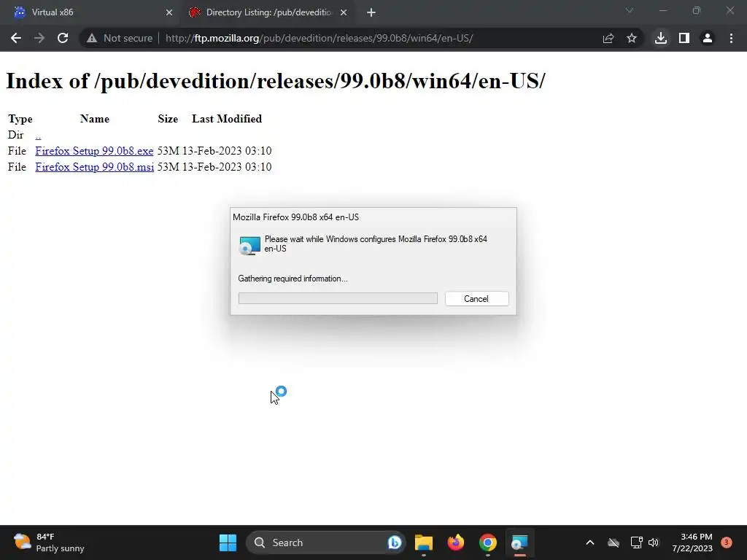Launch Firefox from the taskbar
This screenshot has width=747, height=560.
(x=456, y=542)
